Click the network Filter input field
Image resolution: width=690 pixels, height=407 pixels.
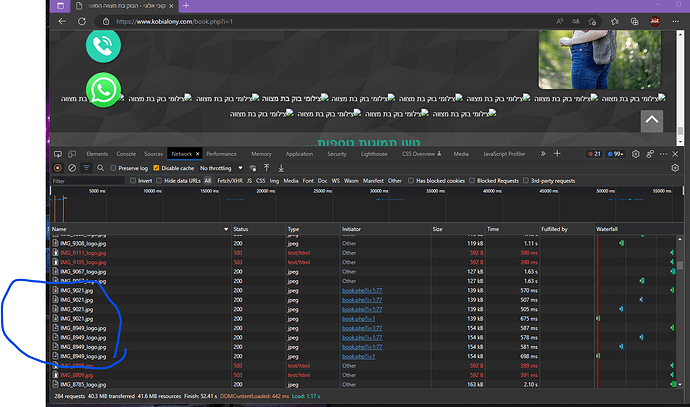point(87,181)
